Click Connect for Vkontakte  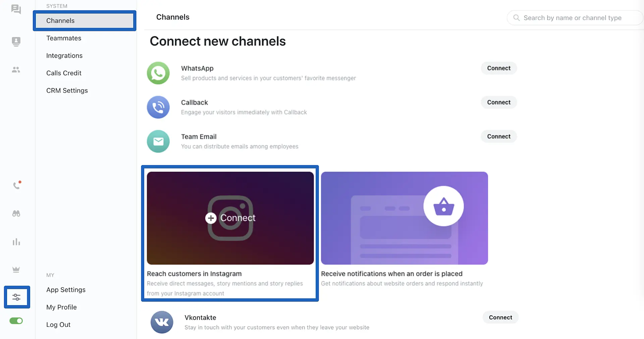point(500,318)
